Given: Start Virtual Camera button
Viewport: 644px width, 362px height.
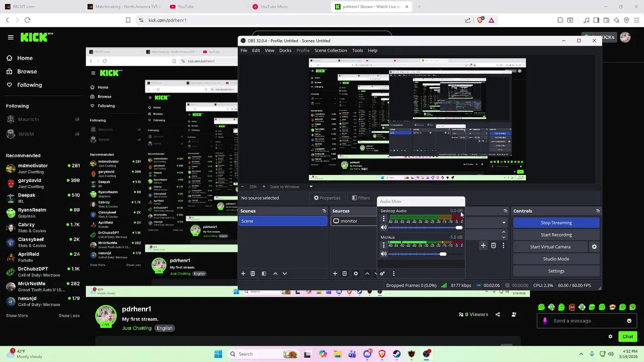Looking at the screenshot, I should pos(550,247).
